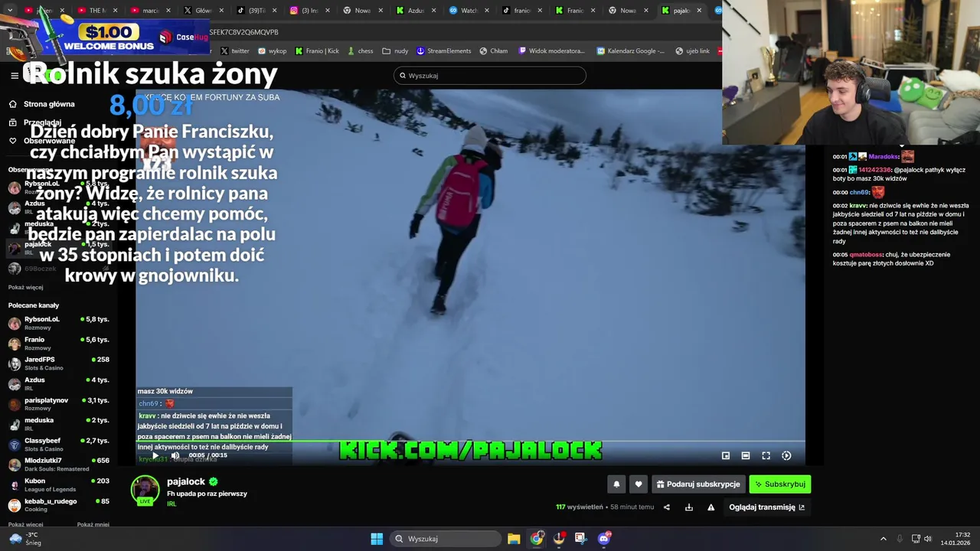This screenshot has width=980, height=551.
Task: Open the recommended channel RybsonLoL
Action: pos(59,323)
